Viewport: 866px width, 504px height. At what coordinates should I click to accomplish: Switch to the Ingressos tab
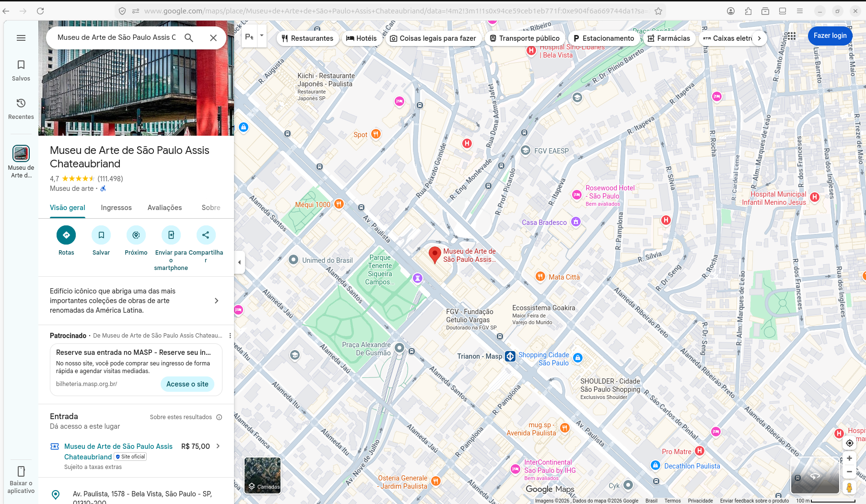[x=116, y=208]
